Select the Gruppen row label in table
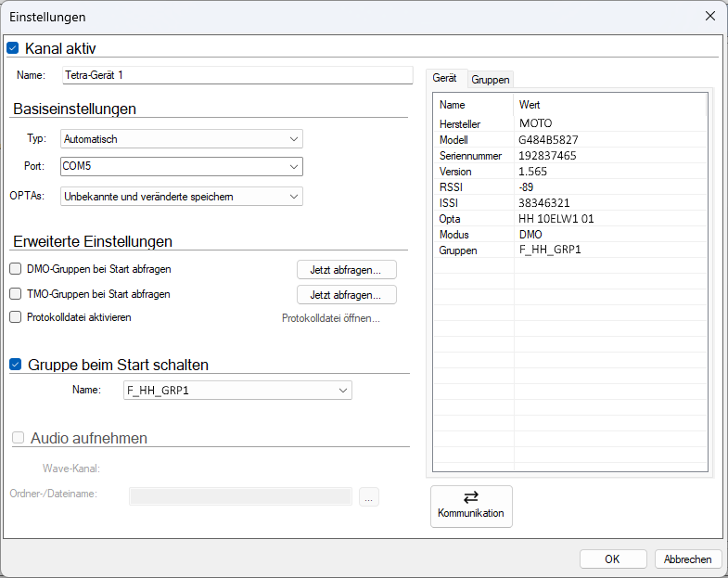 pyautogui.click(x=458, y=250)
